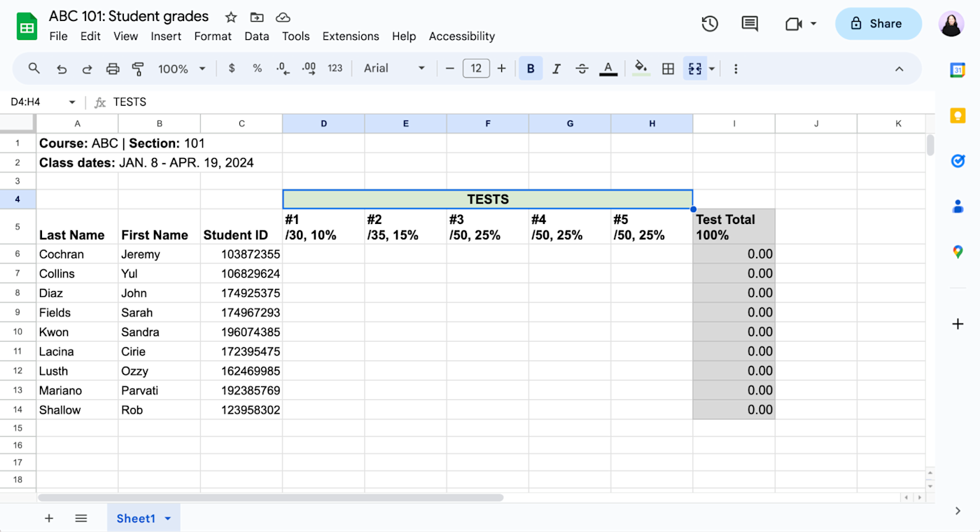Star the ABC 101 document
Viewport: 980px width, 532px height.
tap(231, 17)
